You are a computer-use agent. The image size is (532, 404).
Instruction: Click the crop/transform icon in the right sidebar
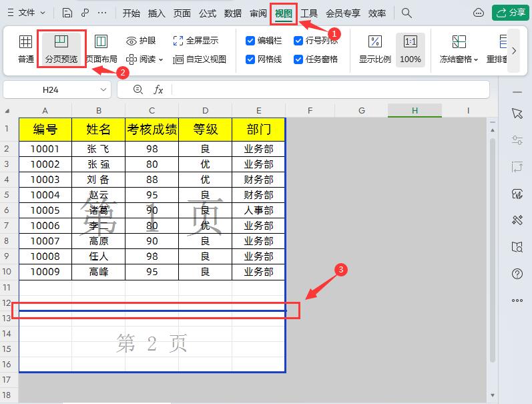pyautogui.click(x=517, y=167)
